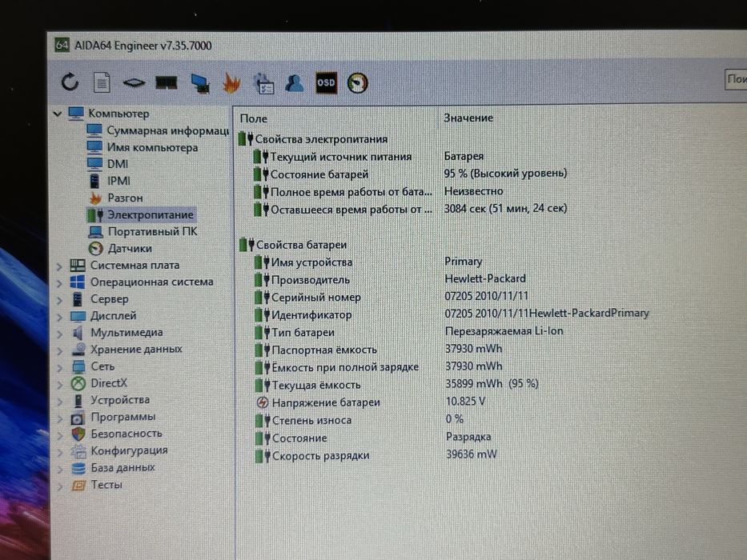Screen dimensions: 747x560
Task: Open the sensor gauge toolbar icon
Action: tap(357, 83)
